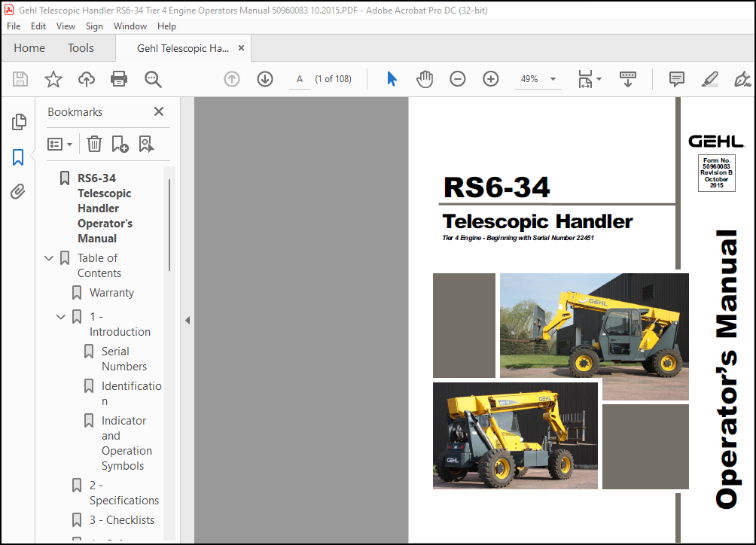Close the Gehl Telescopic document tab
The image size is (756, 545).
241,47
